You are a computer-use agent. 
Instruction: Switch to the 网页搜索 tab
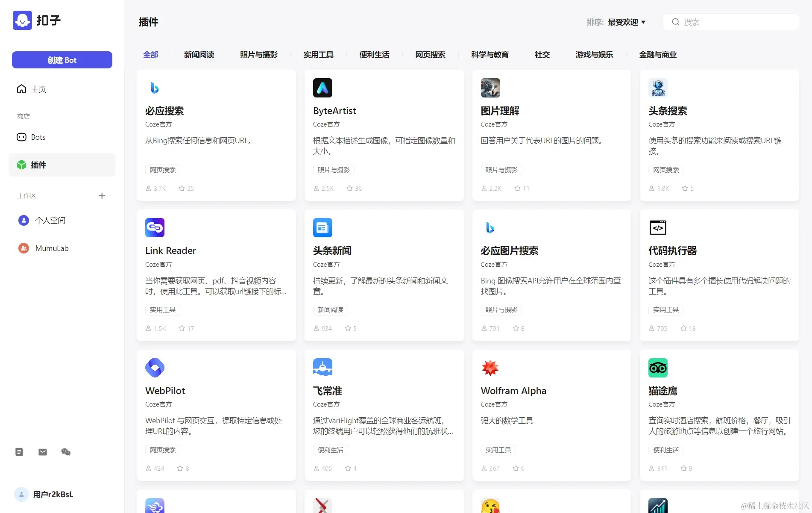(x=431, y=55)
